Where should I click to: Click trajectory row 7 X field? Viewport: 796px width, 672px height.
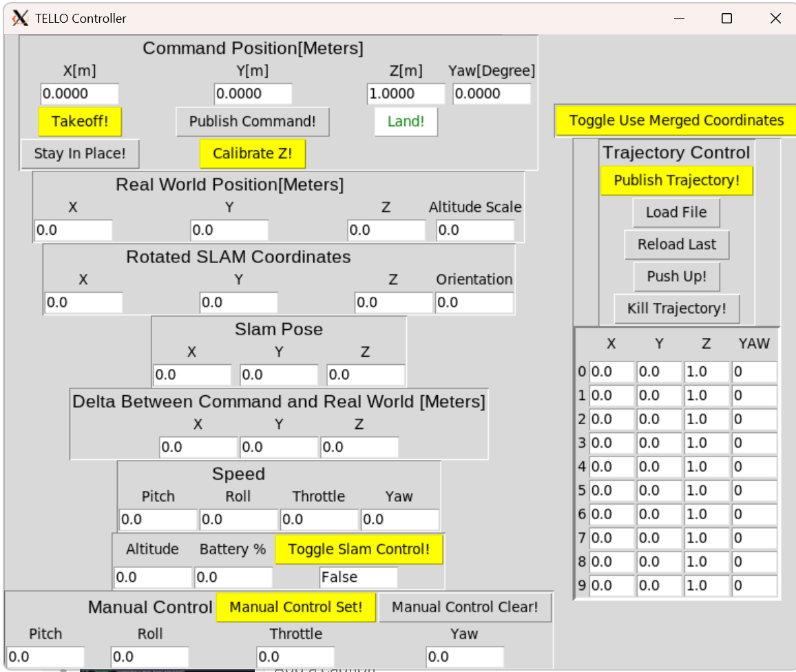[611, 538]
